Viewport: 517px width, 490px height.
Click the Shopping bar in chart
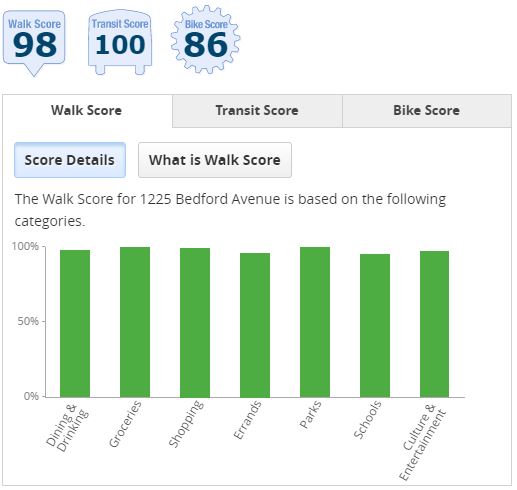(195, 322)
